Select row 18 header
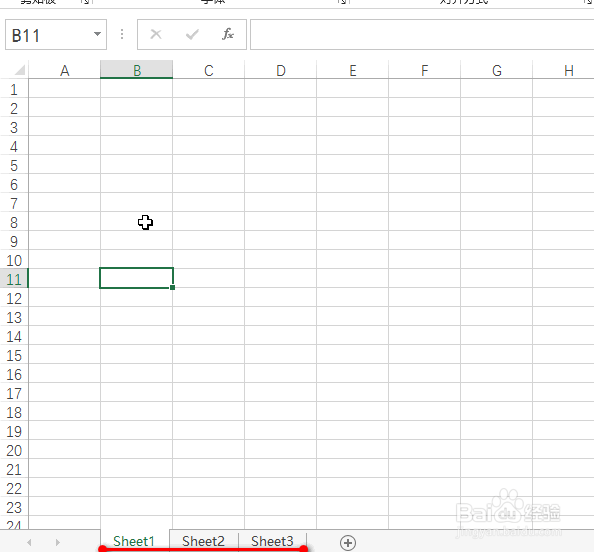This screenshot has height=552, width=594. point(14,412)
